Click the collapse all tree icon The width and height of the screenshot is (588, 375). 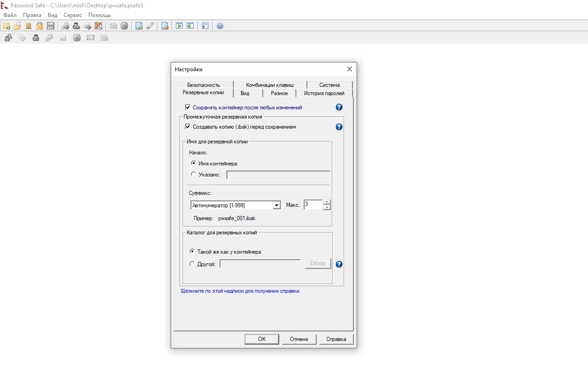[190, 26]
